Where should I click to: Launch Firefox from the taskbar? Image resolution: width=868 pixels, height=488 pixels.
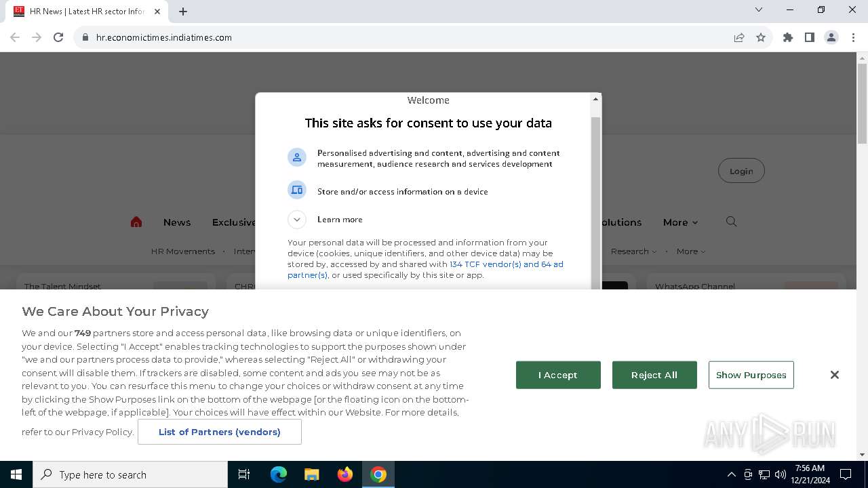point(345,474)
